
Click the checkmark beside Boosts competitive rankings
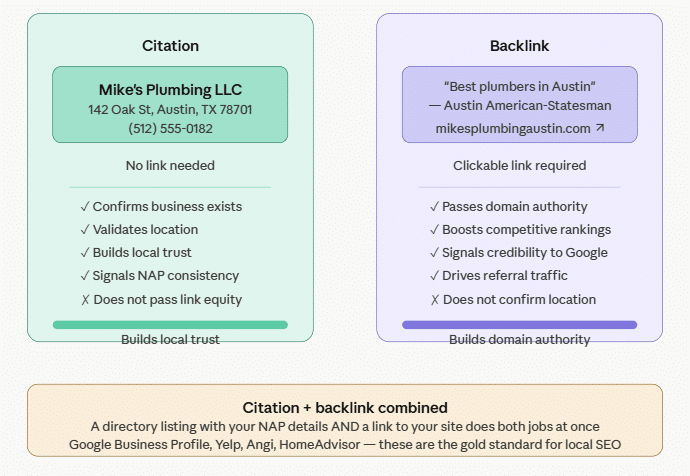[x=434, y=230]
